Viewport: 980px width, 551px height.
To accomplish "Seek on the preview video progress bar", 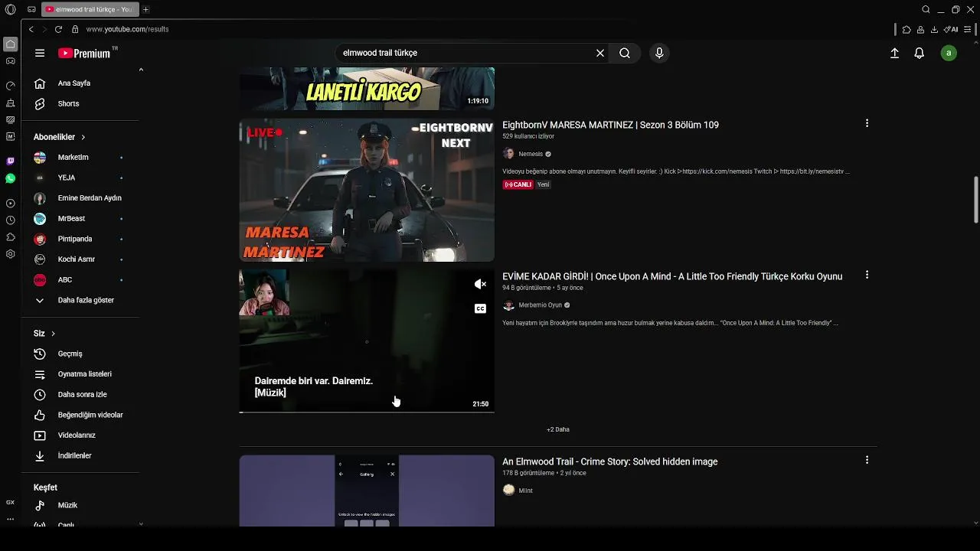I will pos(367,412).
